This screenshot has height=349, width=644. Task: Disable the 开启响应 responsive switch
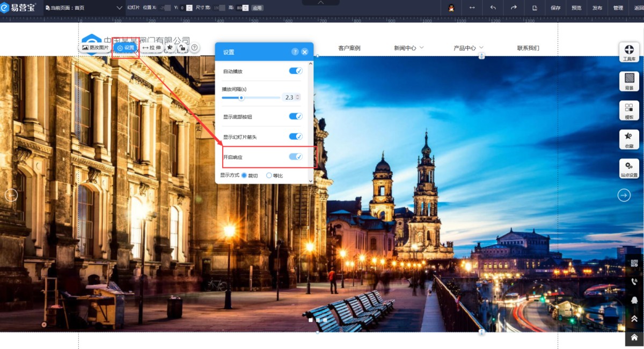(295, 157)
